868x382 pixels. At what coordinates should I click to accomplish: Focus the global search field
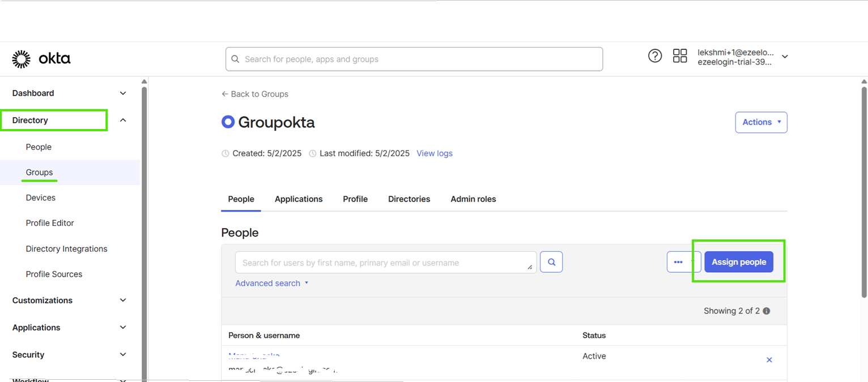[x=414, y=59]
